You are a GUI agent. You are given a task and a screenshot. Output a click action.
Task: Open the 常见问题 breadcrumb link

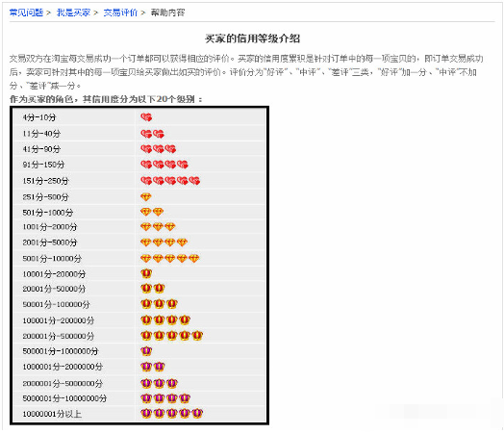26,13
